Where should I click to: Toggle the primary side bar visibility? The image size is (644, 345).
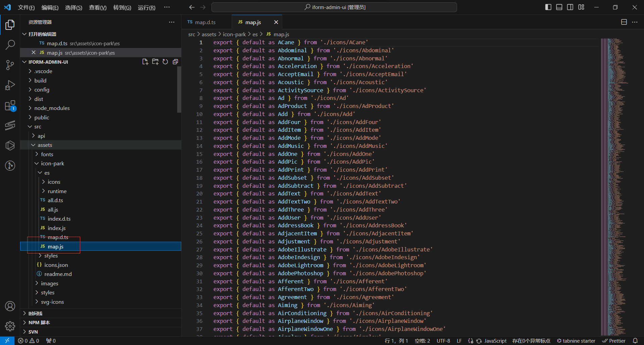(548, 7)
